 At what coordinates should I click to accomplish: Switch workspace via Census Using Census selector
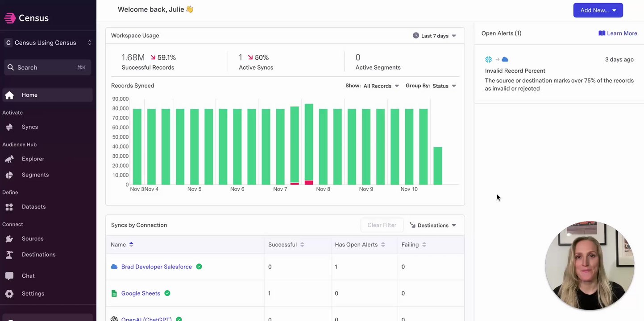48,43
